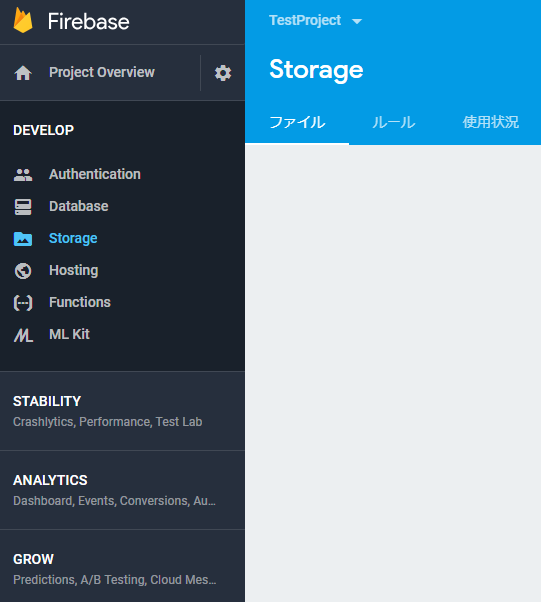Click 'Crashlytics, Performance, Test Lab' text
The height and width of the screenshot is (602, 541).
[x=108, y=422]
